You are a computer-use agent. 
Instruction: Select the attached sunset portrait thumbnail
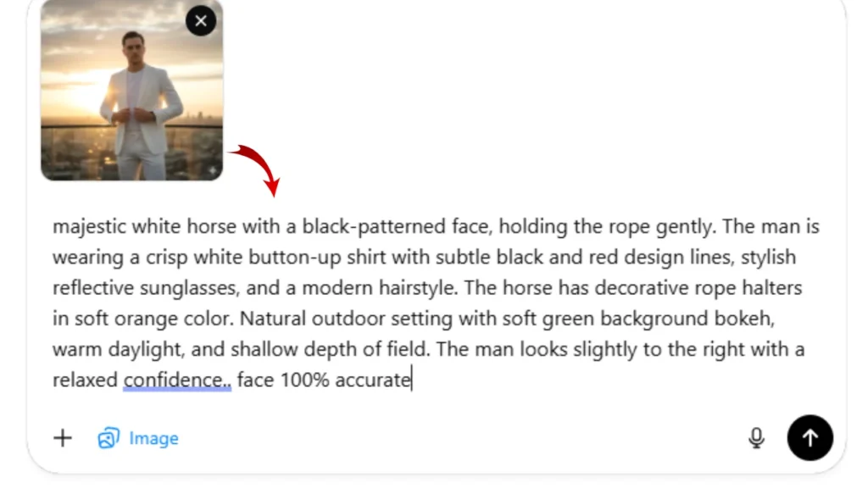click(131, 95)
